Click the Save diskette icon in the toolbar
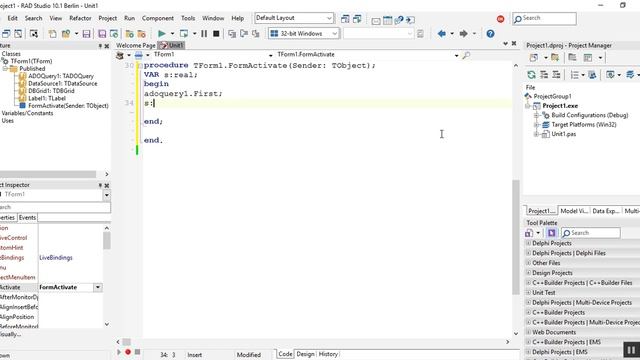 click(87, 33)
